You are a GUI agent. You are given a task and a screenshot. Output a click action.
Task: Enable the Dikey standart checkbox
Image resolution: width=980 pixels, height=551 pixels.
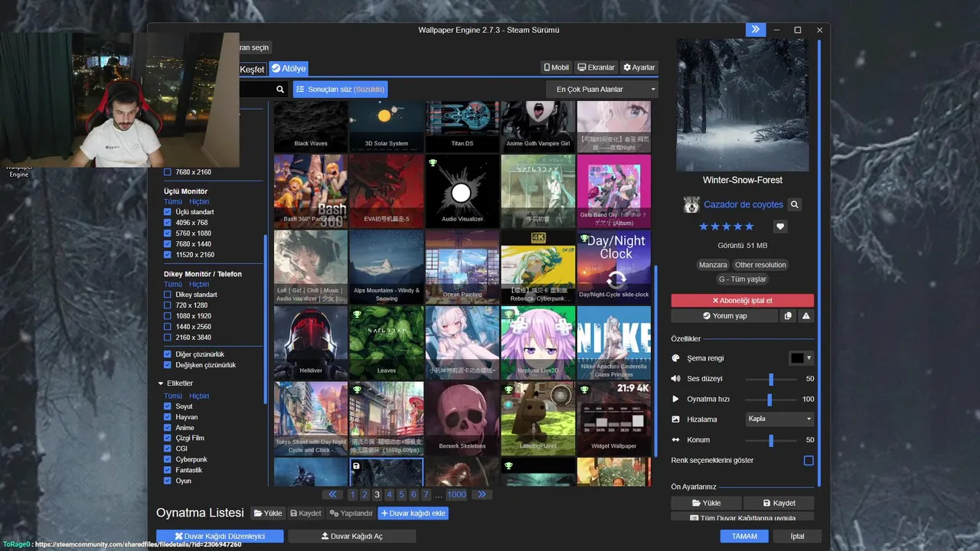(168, 295)
